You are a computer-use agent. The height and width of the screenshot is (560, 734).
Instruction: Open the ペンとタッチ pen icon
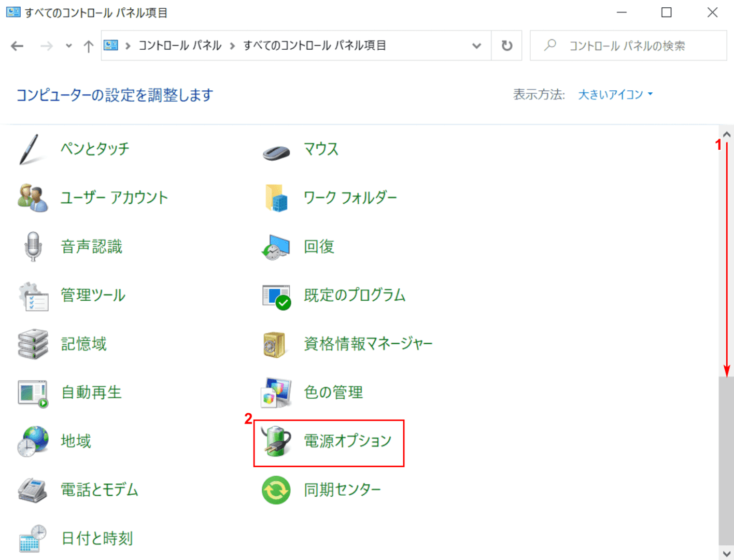pos(30,149)
